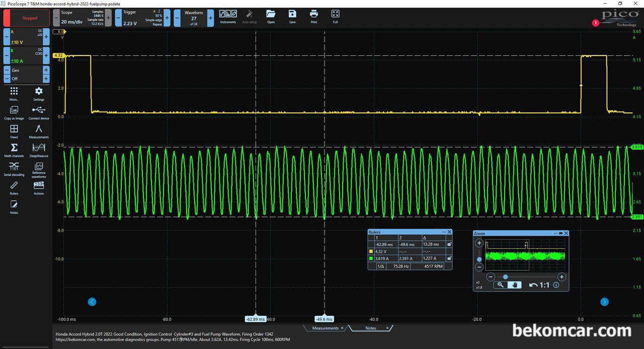Open Math channels
The image size is (644, 349).
14,150
